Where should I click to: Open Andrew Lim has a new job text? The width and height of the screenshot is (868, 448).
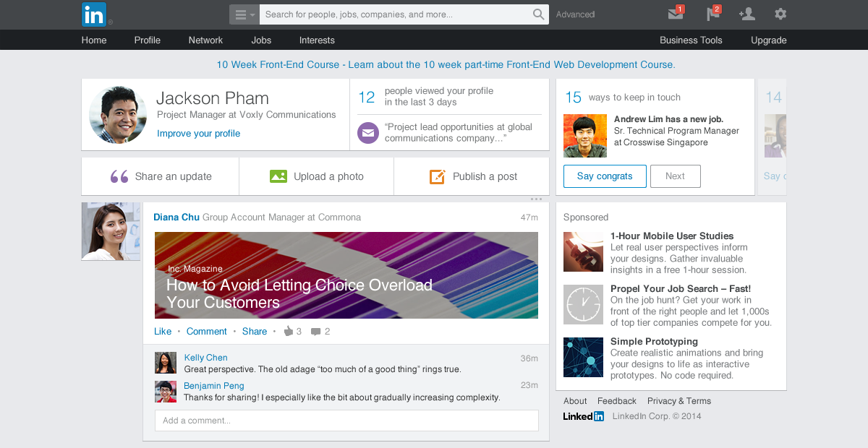point(668,119)
